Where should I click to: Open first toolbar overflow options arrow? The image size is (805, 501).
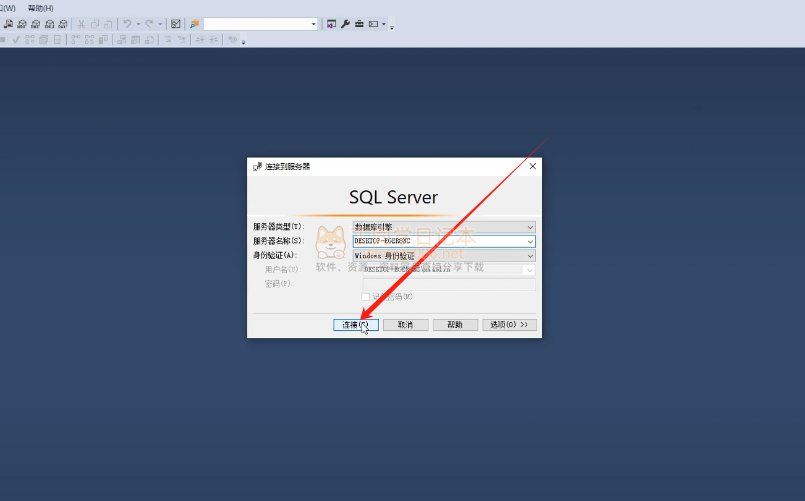[392, 27]
